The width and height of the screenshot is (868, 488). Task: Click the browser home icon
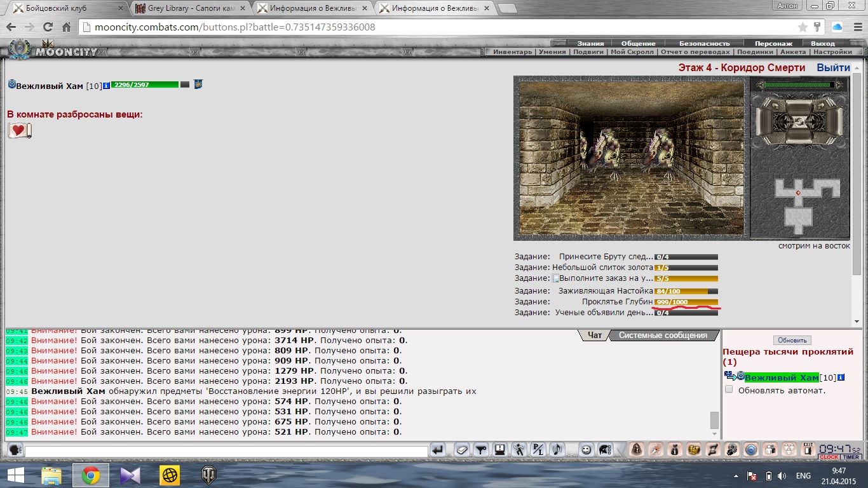coord(66,27)
